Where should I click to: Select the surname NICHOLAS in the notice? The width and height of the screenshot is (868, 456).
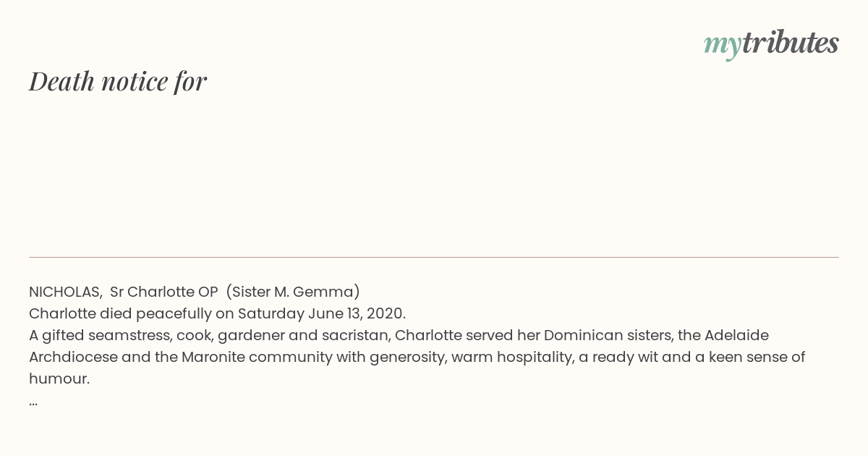coord(65,292)
